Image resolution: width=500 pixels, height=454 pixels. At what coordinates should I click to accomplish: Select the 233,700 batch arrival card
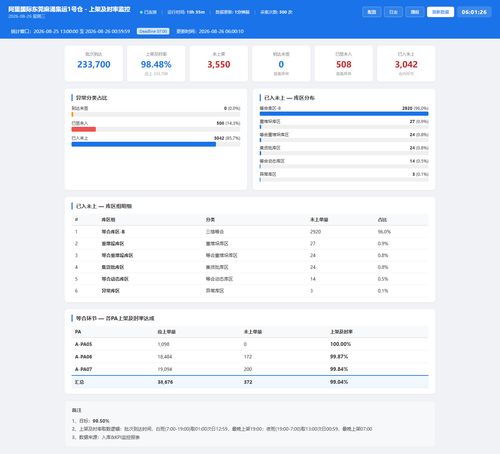pyautogui.click(x=94, y=64)
